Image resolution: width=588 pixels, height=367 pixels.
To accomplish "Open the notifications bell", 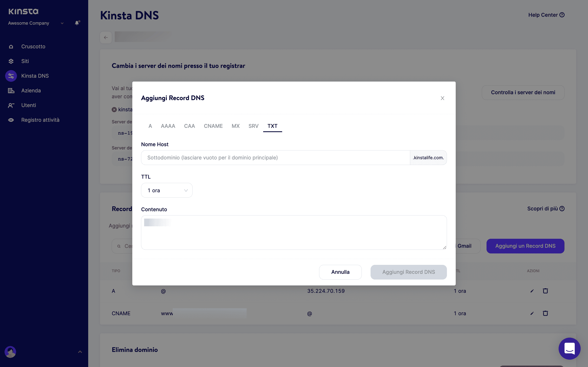I will [77, 23].
